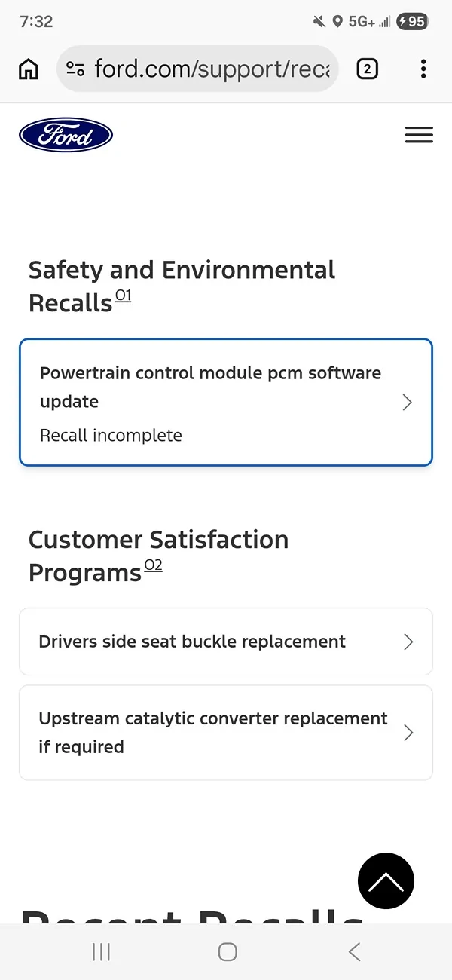This screenshot has width=452, height=980.
Task: Tap the battery indicator in the status bar
Action: click(x=412, y=22)
